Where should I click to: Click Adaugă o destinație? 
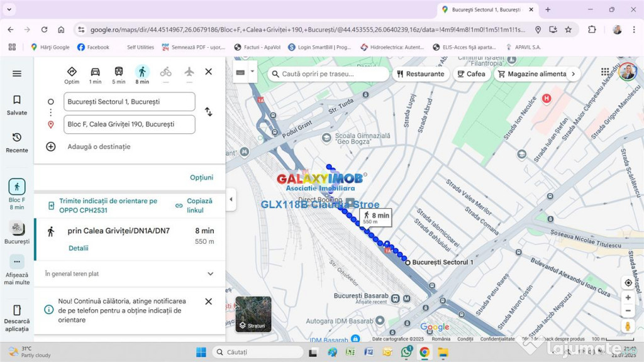tap(99, 146)
